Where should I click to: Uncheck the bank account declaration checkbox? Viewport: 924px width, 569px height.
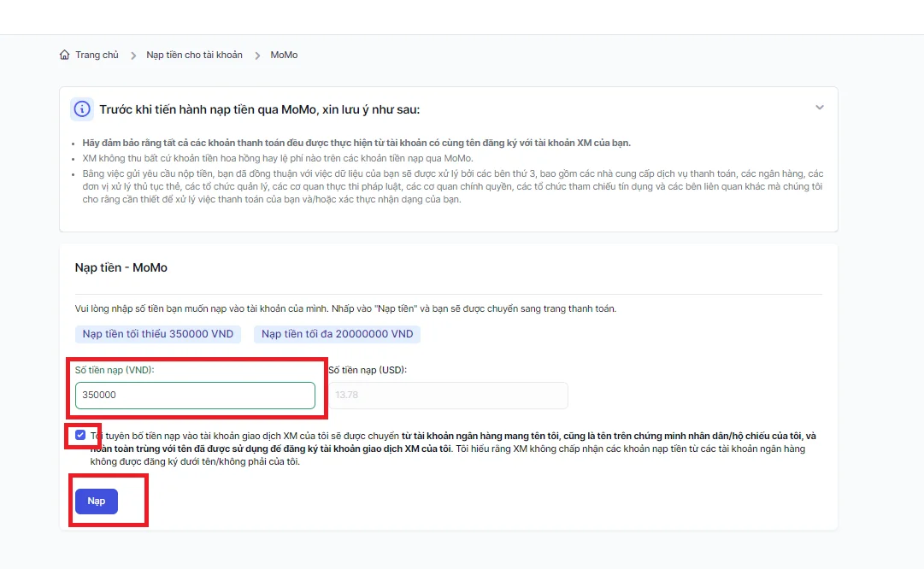(80, 435)
